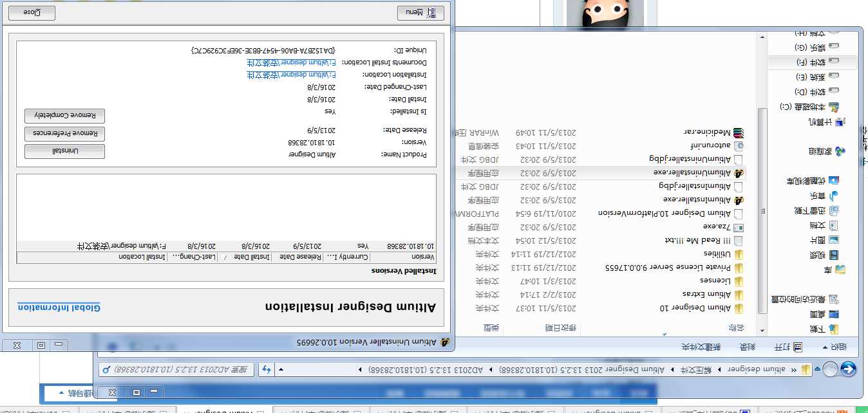The image size is (868, 413).
Task: Click the Explorer Forward arrow button
Action: click(x=830, y=369)
